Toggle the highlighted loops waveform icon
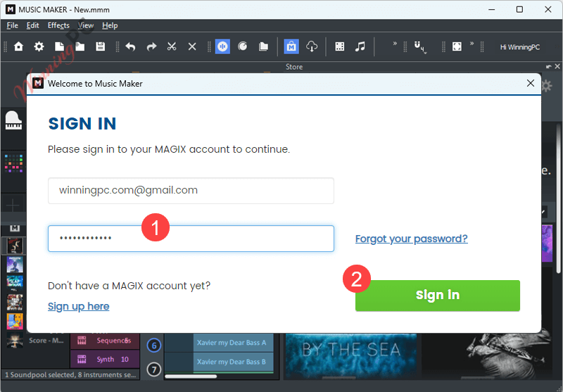This screenshot has height=392, width=563. [222, 46]
